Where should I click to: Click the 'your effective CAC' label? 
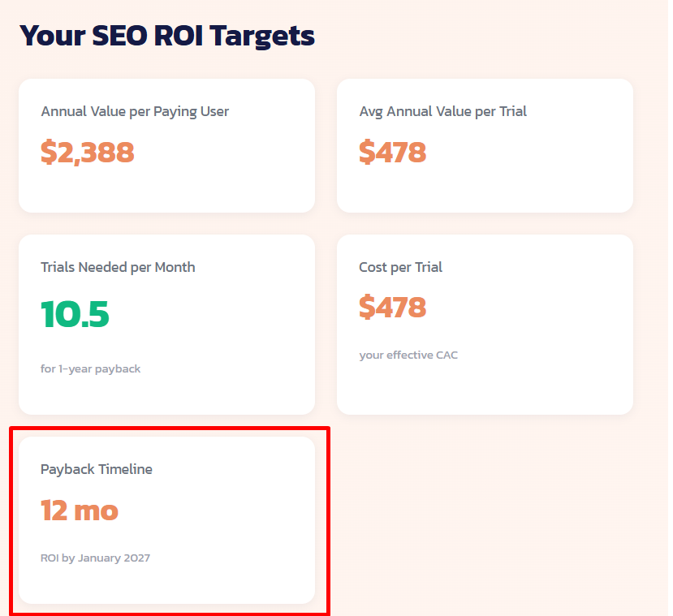tap(408, 355)
